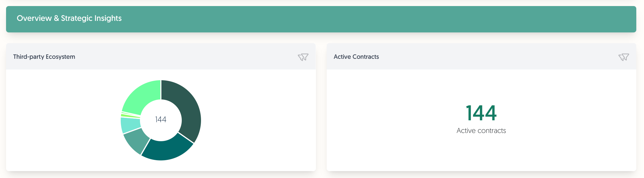Click the 'Overview & Strategic Insights' heading
Screen dimensions: 644x178
pos(69,18)
